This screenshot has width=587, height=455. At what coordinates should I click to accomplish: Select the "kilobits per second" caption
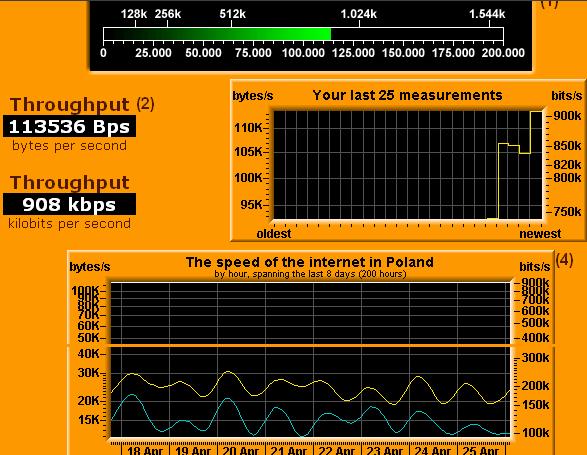point(69,224)
